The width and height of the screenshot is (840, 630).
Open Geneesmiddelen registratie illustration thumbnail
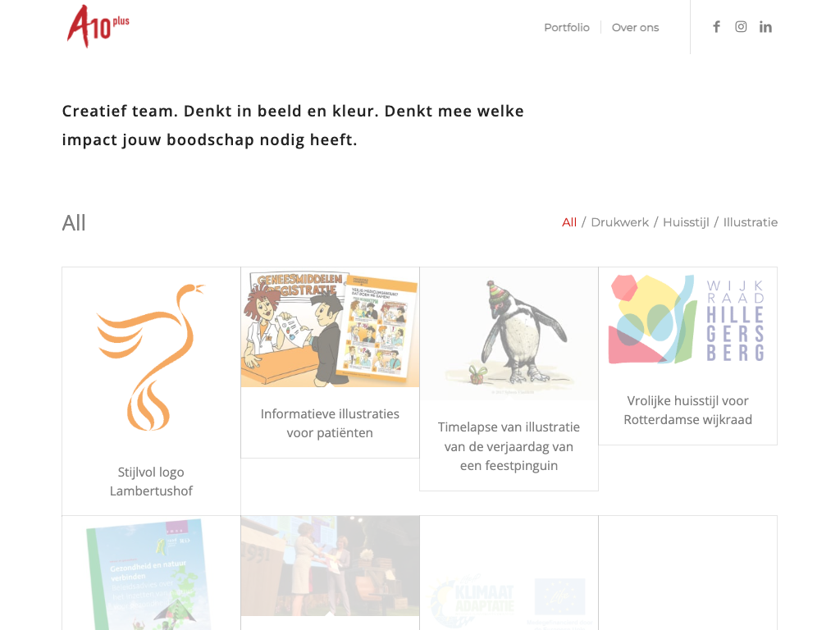pos(330,327)
